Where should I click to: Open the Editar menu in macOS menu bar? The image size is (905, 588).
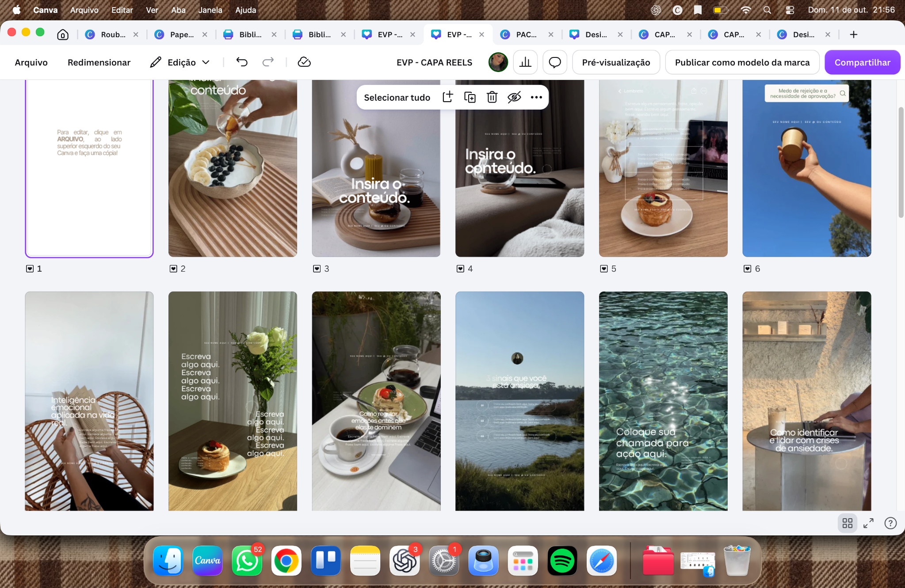[x=122, y=10]
